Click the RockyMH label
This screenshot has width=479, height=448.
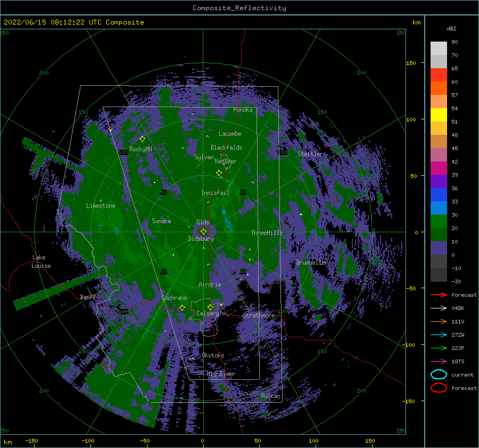(x=141, y=149)
